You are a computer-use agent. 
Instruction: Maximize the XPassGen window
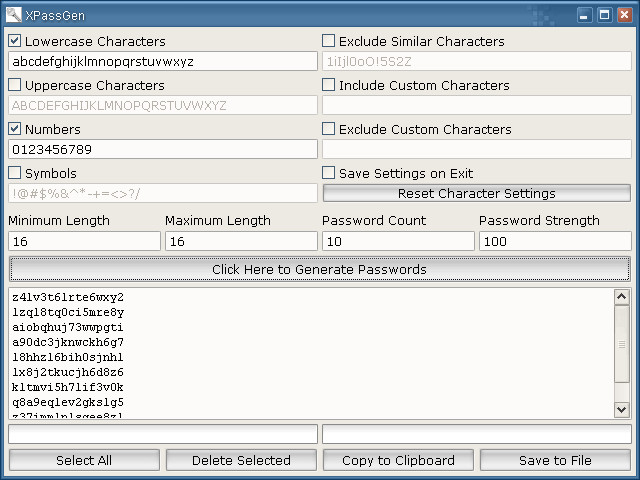point(604,14)
